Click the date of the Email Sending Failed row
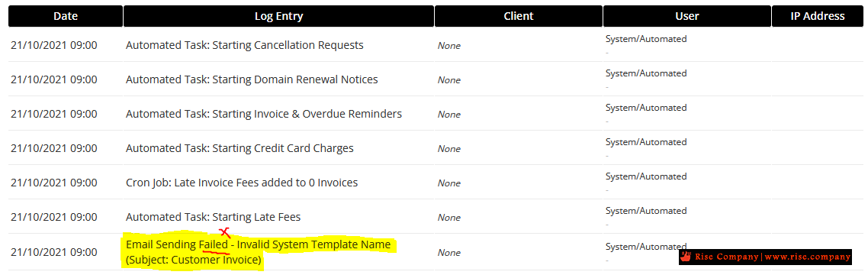The width and height of the screenshot is (868, 275). click(x=53, y=252)
